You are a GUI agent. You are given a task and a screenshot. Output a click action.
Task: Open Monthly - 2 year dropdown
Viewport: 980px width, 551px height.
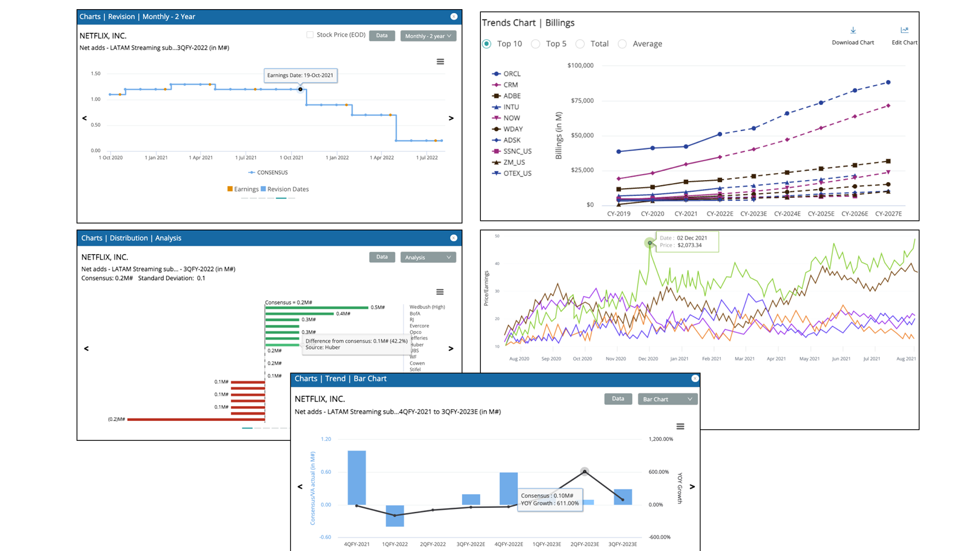[x=428, y=36]
